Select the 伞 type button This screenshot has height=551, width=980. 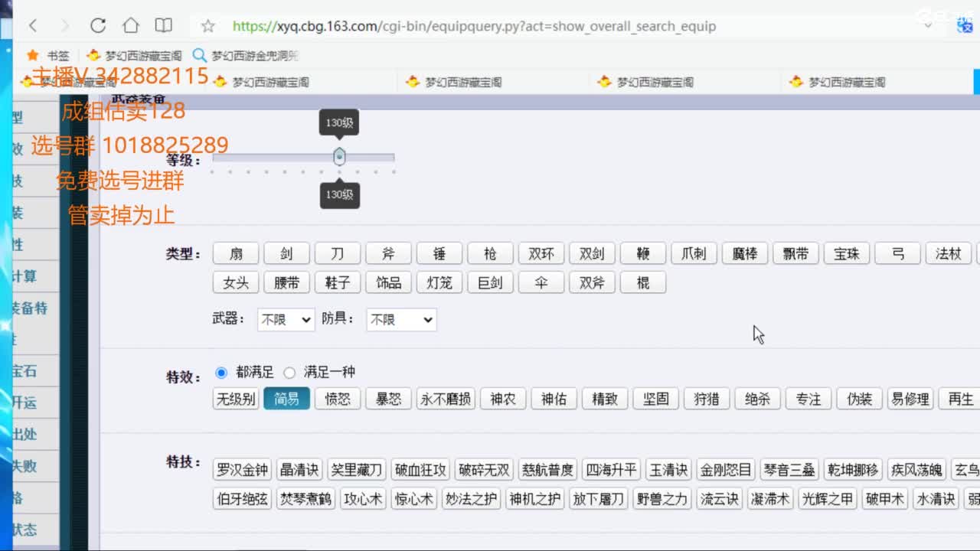pyautogui.click(x=541, y=282)
